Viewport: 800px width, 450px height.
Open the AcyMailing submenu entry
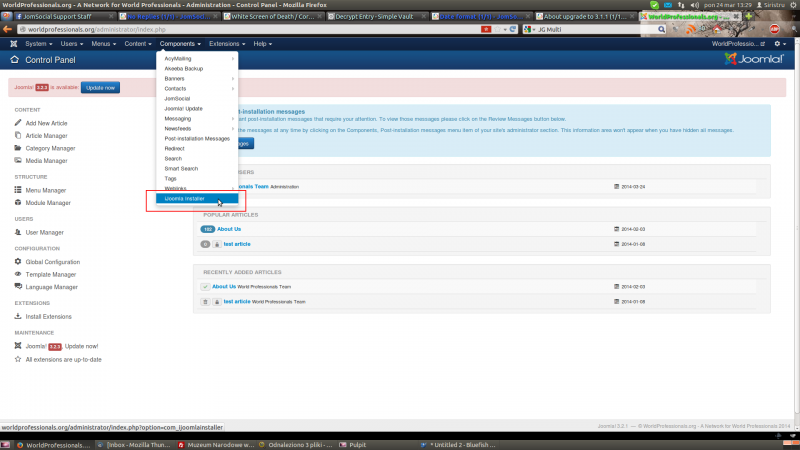(197, 59)
